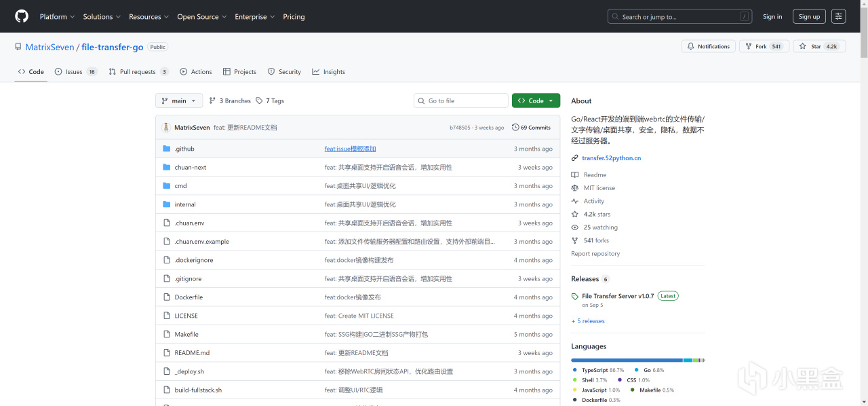Click the scale icon beside MIT license
The height and width of the screenshot is (406, 868).
click(x=575, y=188)
